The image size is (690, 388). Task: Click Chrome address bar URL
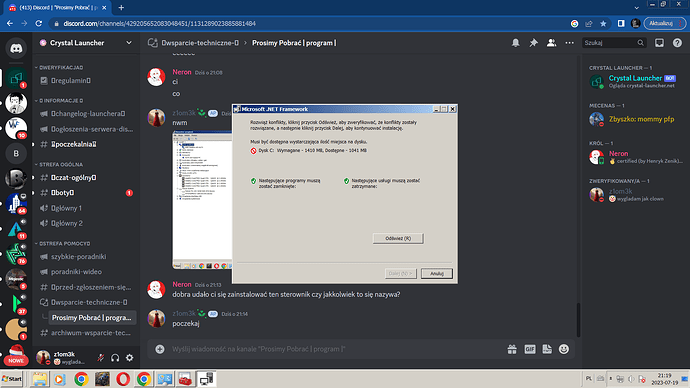[x=159, y=23]
